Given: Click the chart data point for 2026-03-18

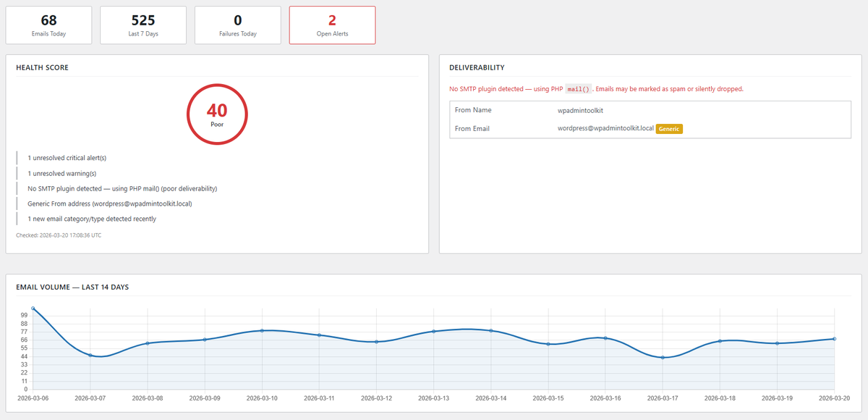Looking at the screenshot, I should (720, 341).
